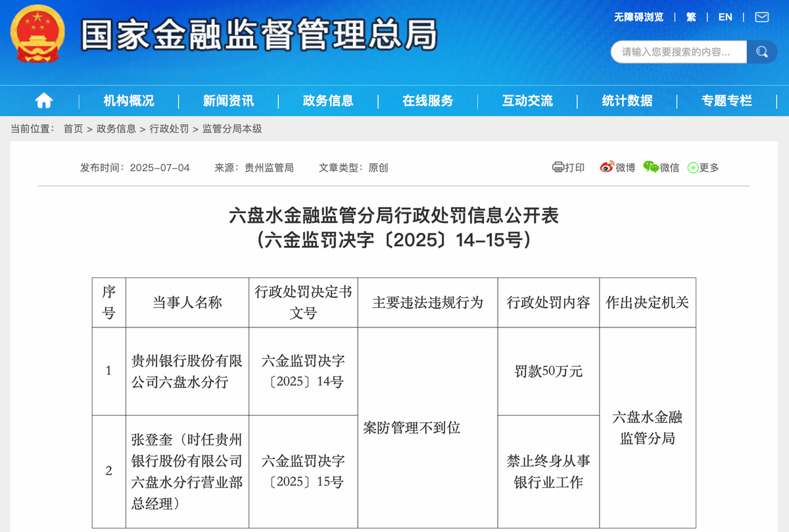Open the 新闻资讯 menu
The image size is (789, 532).
(x=229, y=101)
